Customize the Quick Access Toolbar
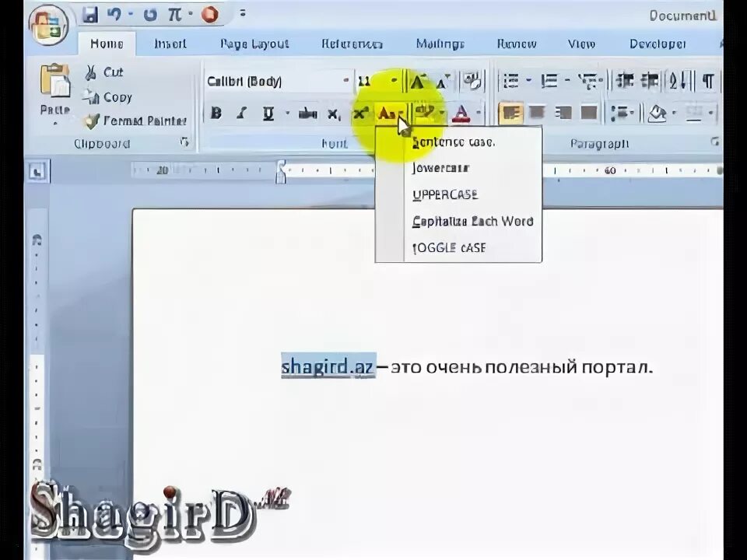This screenshot has width=747, height=560. pos(243,13)
